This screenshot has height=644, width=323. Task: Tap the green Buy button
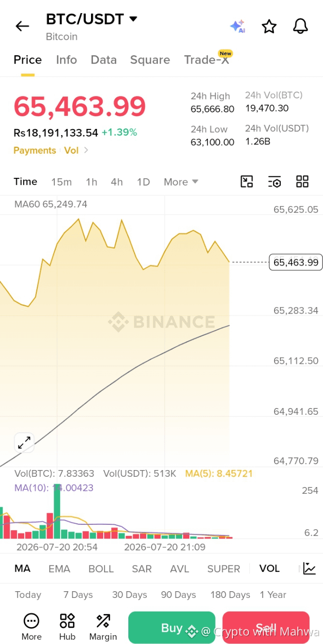[x=171, y=628]
